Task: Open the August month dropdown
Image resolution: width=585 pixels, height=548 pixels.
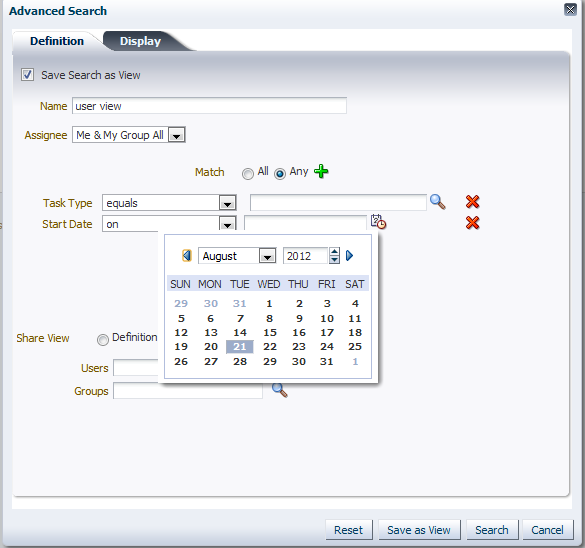Action: pyautogui.click(x=267, y=256)
